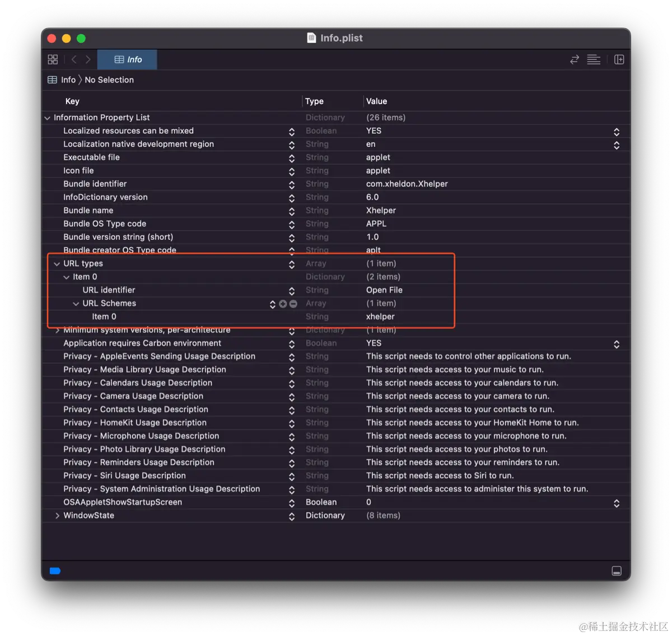Screen dimensions: 672x636
Task: Click the Info.plist document icon in title bar
Action: pyautogui.click(x=311, y=38)
